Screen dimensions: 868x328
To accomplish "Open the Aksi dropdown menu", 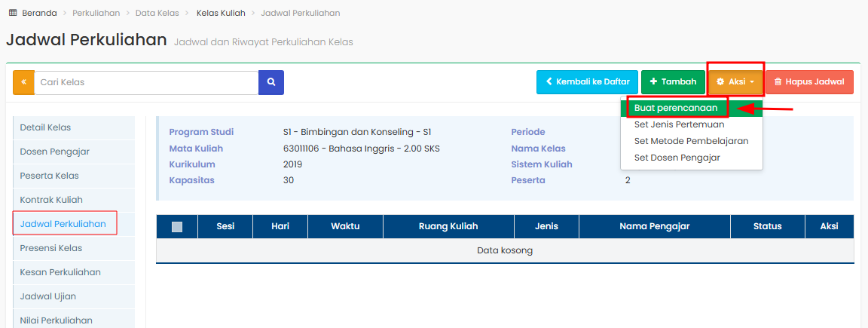I will [735, 81].
